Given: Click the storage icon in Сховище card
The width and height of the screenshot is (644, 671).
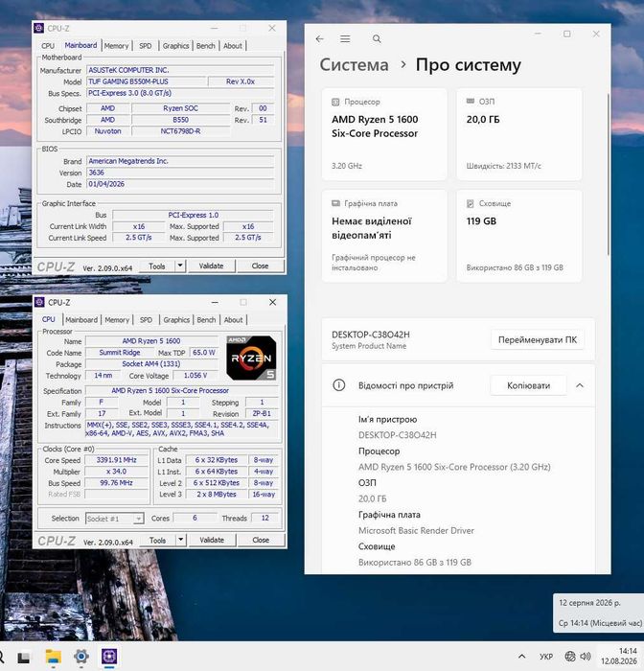Looking at the screenshot, I should (x=470, y=203).
